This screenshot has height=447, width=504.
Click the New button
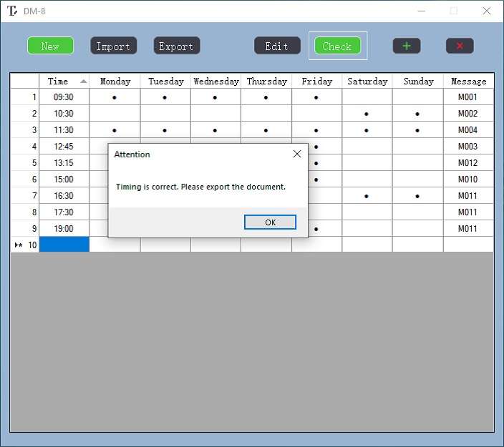[x=50, y=46]
